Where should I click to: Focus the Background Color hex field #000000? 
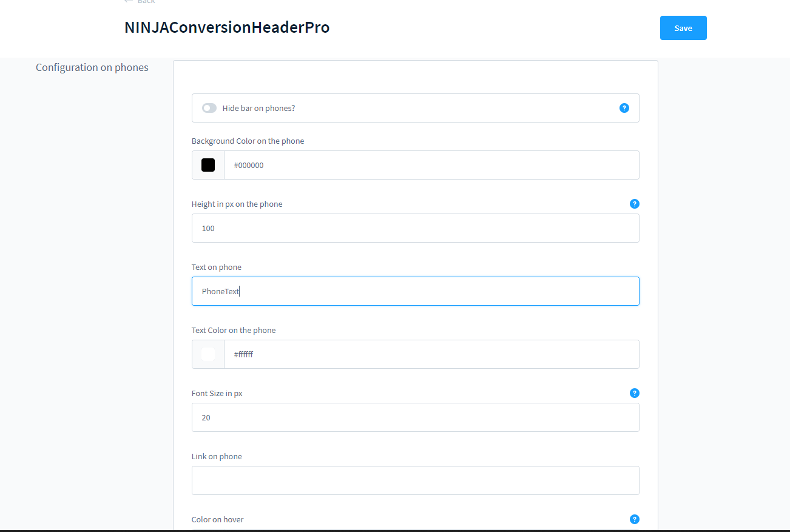point(431,165)
